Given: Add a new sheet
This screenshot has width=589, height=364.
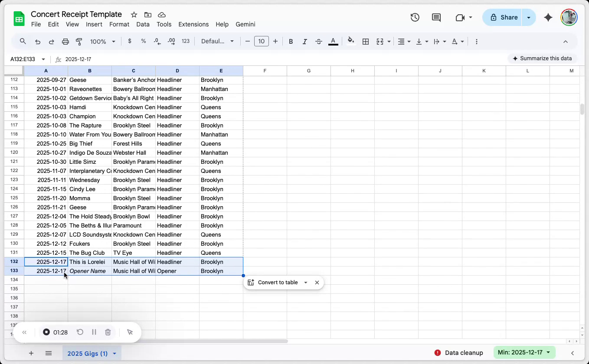Looking at the screenshot, I should point(31,353).
